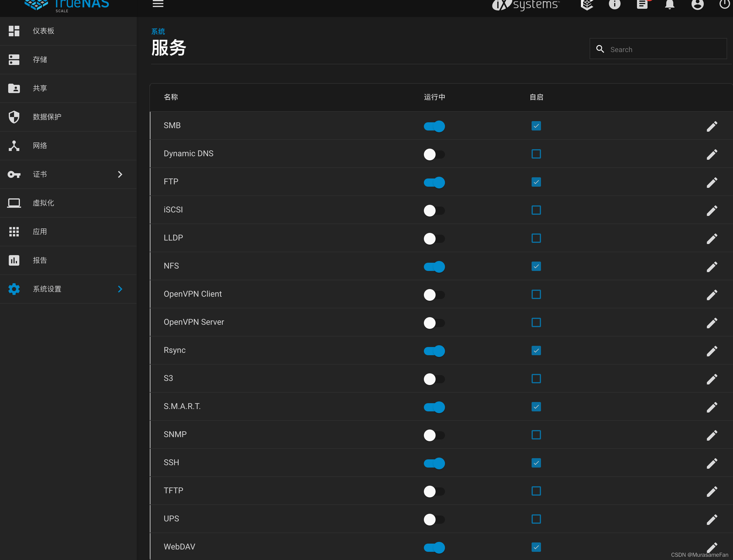Click the hamburger menu icon
Image resolution: width=733 pixels, height=560 pixels.
158,4
